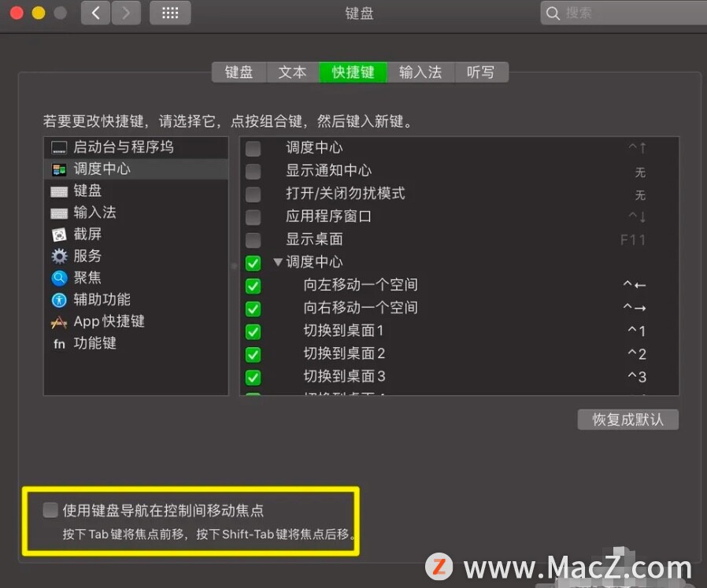Open the show-all preferences grid

tap(170, 13)
